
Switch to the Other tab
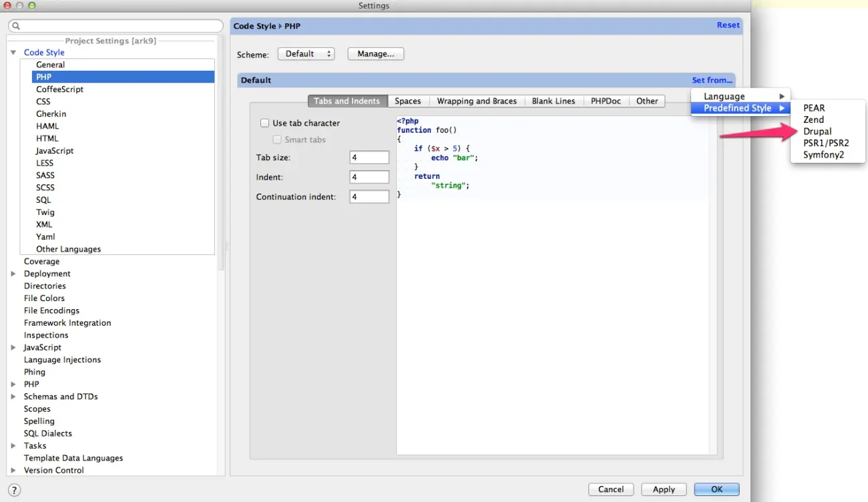pyautogui.click(x=647, y=101)
